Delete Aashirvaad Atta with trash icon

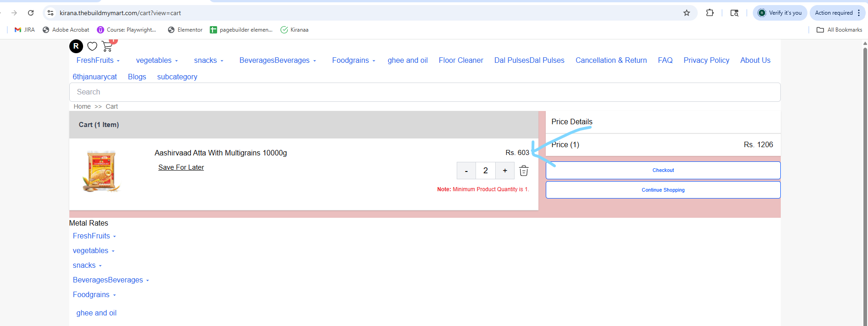pos(524,171)
